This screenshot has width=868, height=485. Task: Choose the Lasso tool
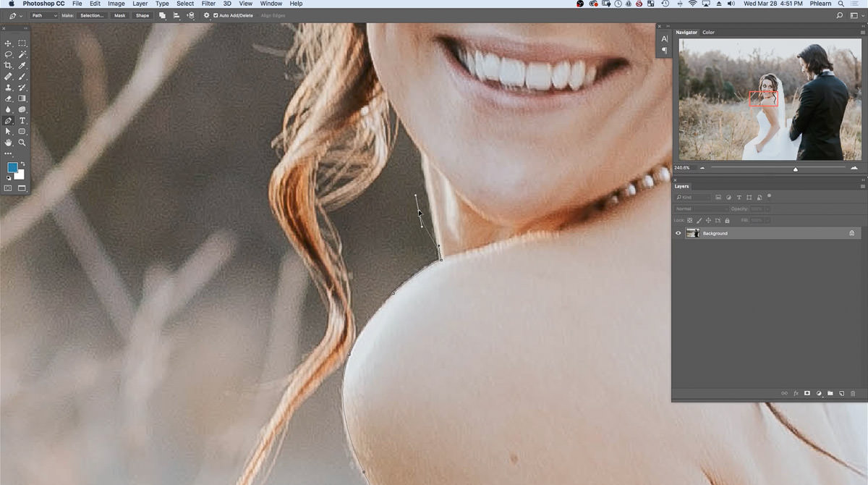(8, 54)
